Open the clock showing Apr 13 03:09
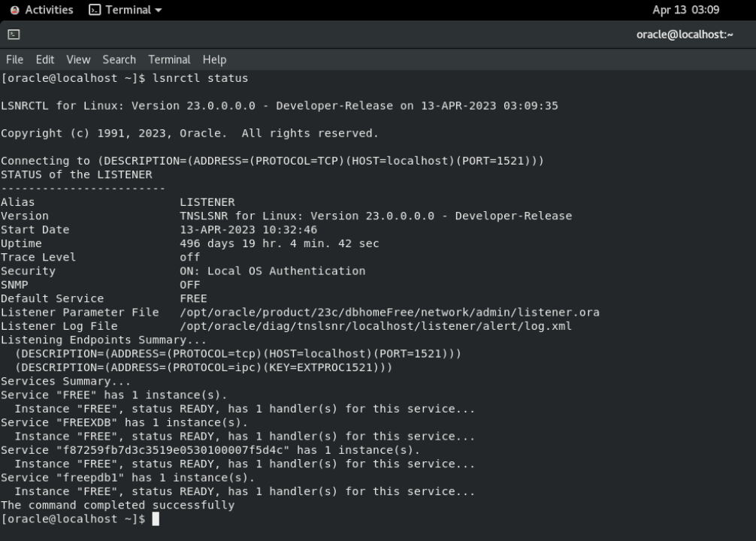The height and width of the screenshot is (541, 756). point(685,10)
